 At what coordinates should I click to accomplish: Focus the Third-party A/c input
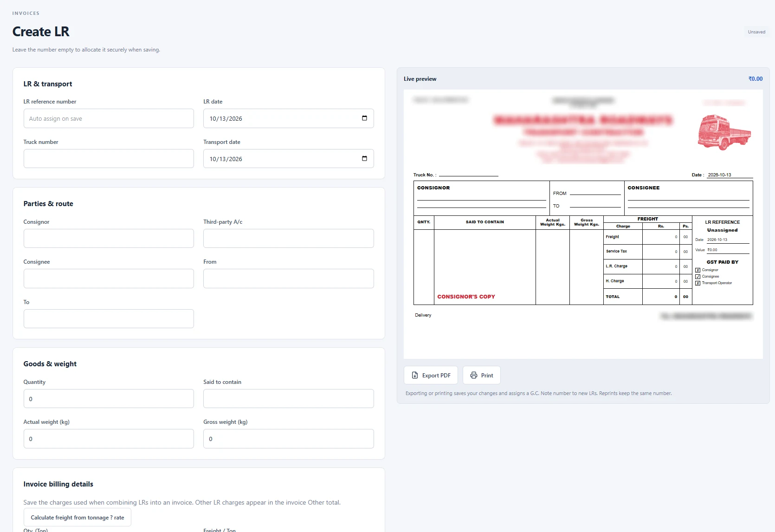pyautogui.click(x=288, y=238)
